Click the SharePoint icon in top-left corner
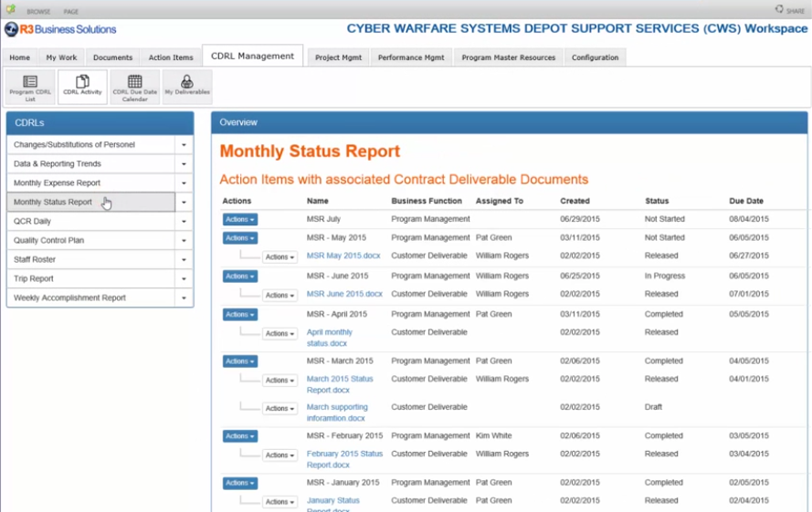812x512 pixels. tap(11, 10)
